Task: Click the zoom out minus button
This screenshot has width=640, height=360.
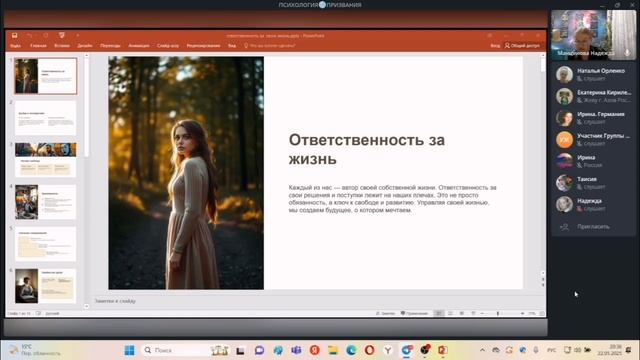Action: (x=482, y=313)
